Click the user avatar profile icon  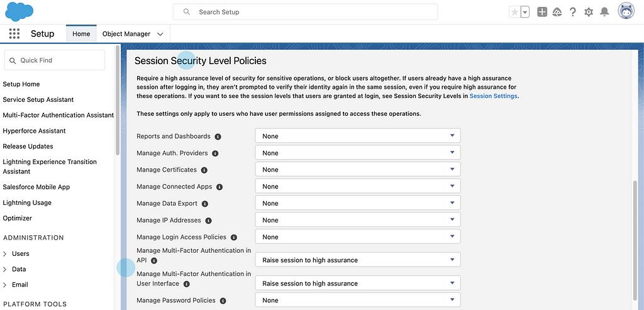(626, 11)
